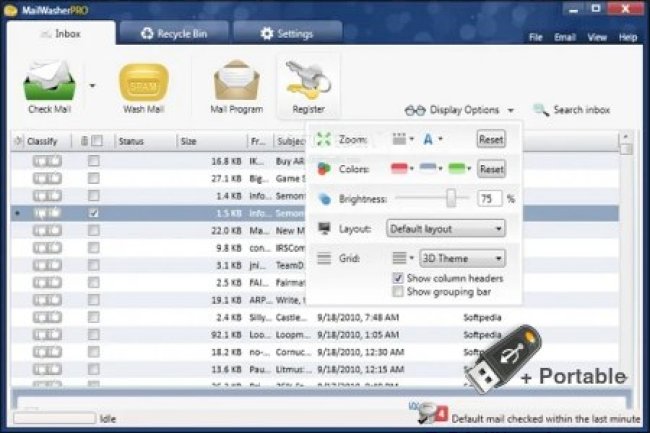Toggle the select-all checkbox in header
The height and width of the screenshot is (433, 650).
(x=97, y=141)
